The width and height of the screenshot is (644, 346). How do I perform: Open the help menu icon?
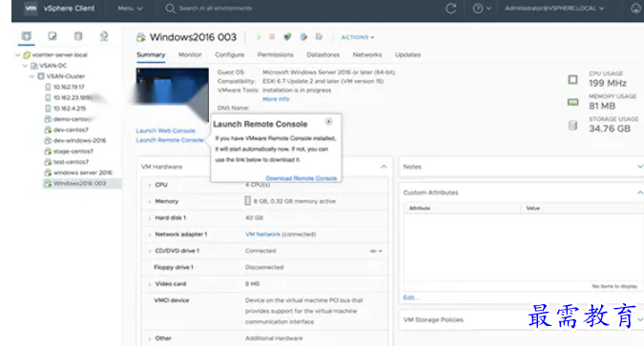point(478,9)
